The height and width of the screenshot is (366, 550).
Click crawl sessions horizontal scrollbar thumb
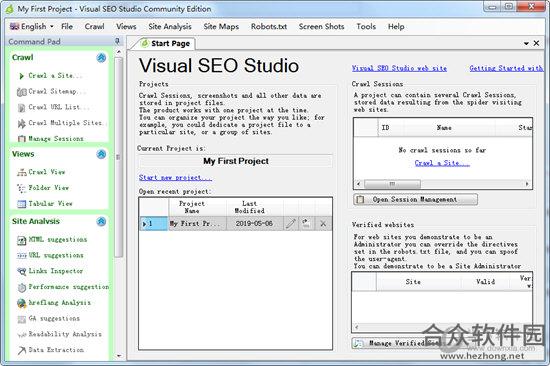pos(392,184)
